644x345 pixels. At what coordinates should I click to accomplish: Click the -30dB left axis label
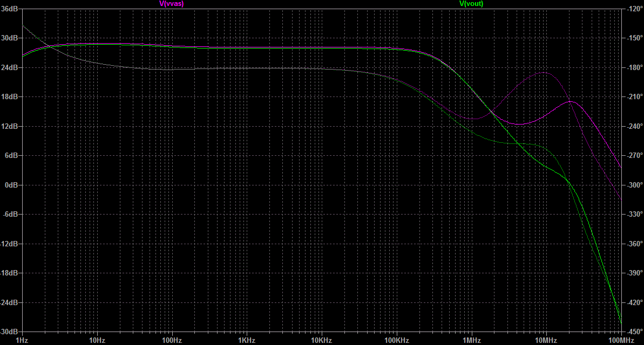[9, 332]
